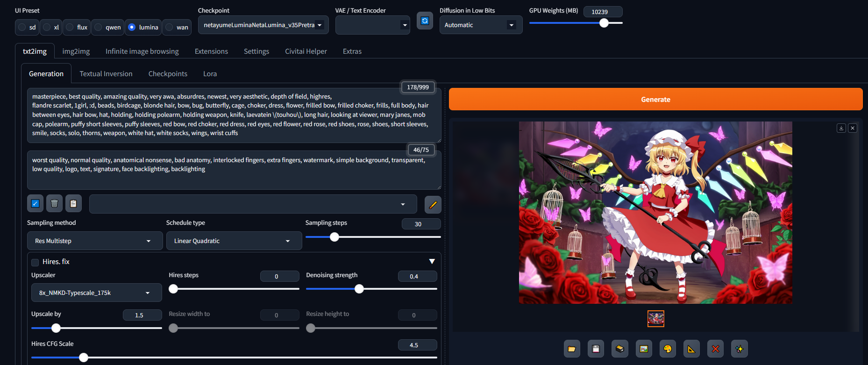868x365 pixels.
Task: Open the Lora sub-tab
Action: click(210, 74)
